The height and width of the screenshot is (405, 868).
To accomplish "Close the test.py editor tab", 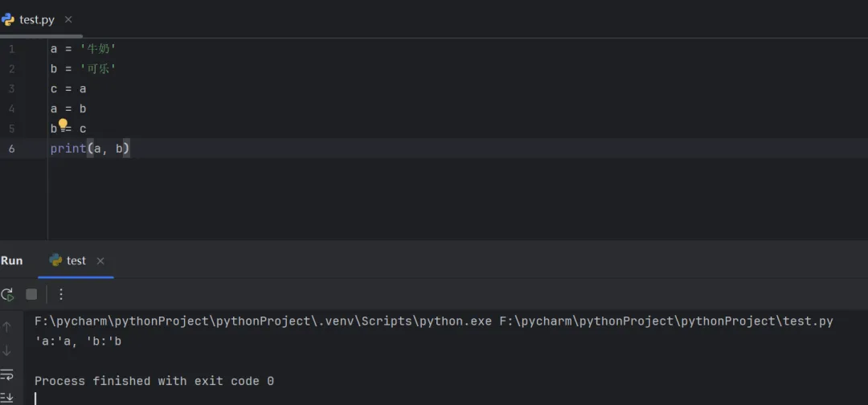I will (x=68, y=19).
